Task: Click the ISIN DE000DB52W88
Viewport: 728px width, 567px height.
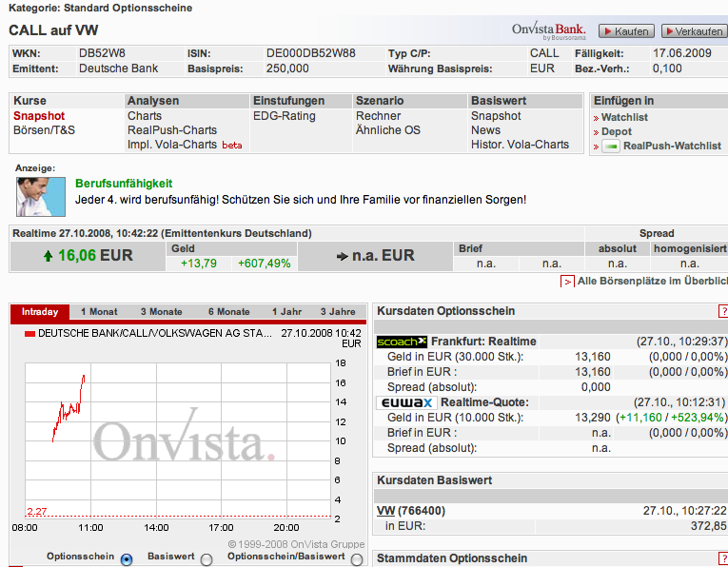Action: click(x=310, y=53)
